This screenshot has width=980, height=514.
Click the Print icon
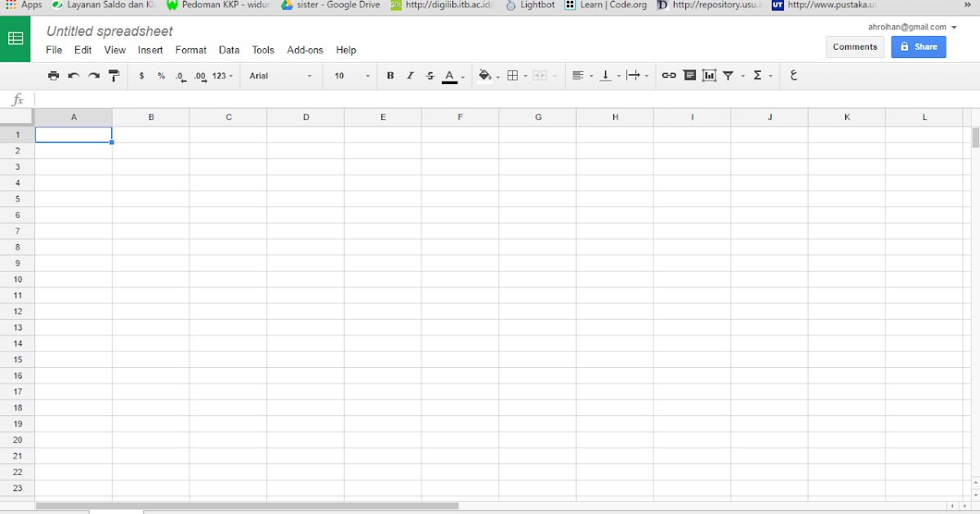click(x=54, y=75)
